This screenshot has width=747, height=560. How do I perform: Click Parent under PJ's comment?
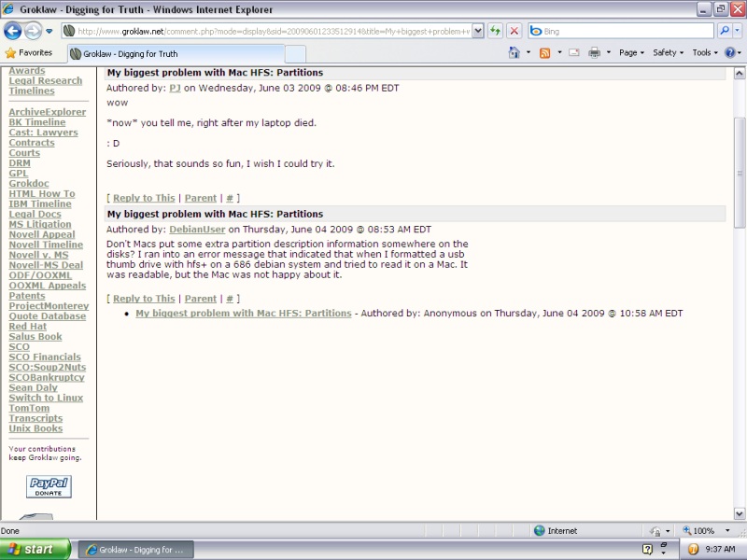201,198
